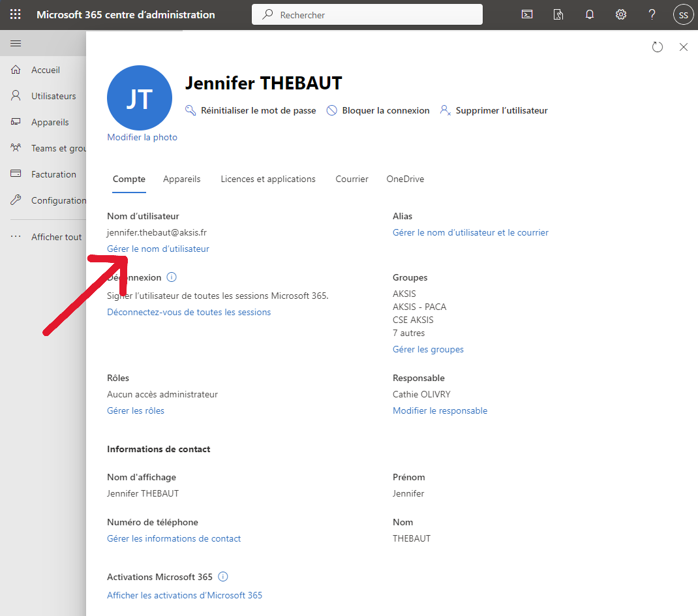Open the notifications bell
The width and height of the screenshot is (698, 616).
tap(589, 15)
